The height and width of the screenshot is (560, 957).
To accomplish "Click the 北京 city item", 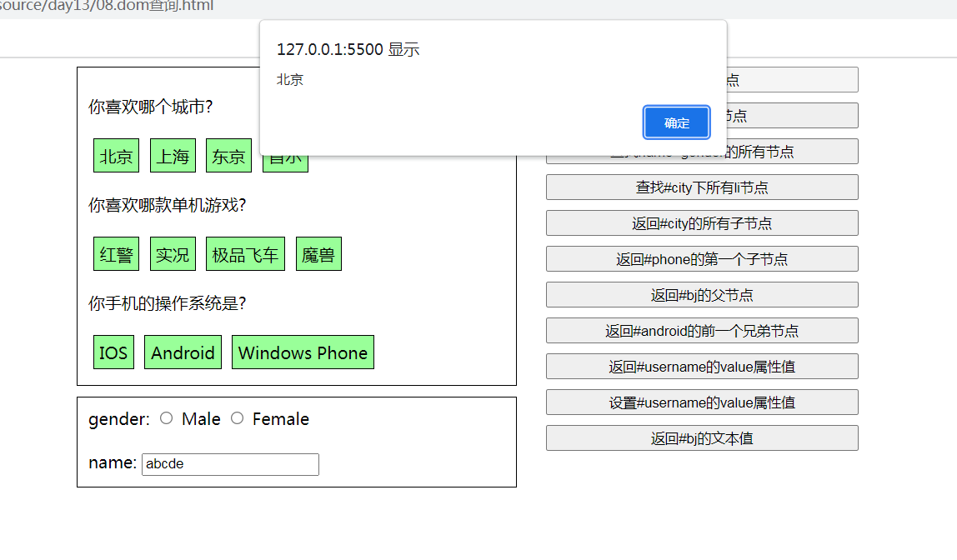I will (x=116, y=155).
